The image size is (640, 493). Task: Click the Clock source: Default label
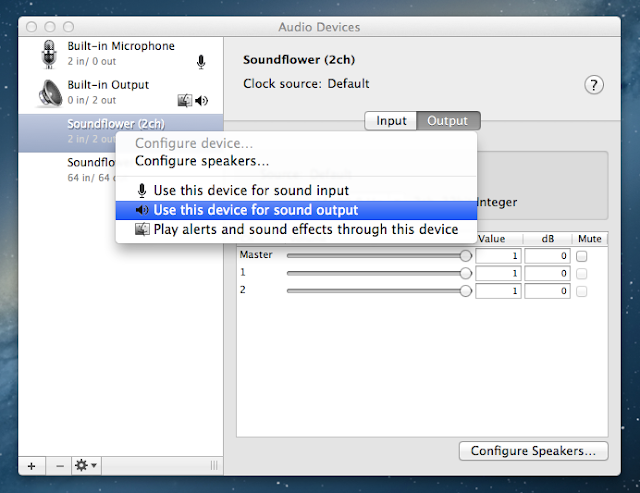[306, 84]
